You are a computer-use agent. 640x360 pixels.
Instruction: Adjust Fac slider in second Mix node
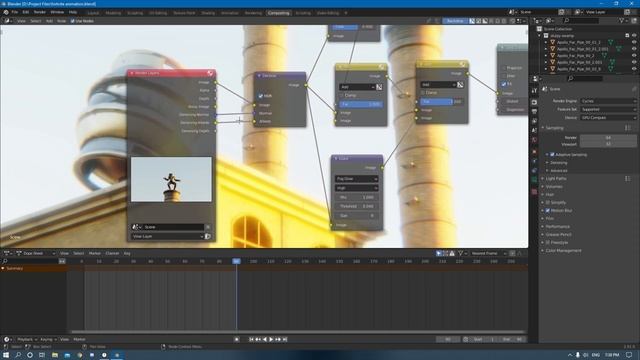(x=442, y=101)
